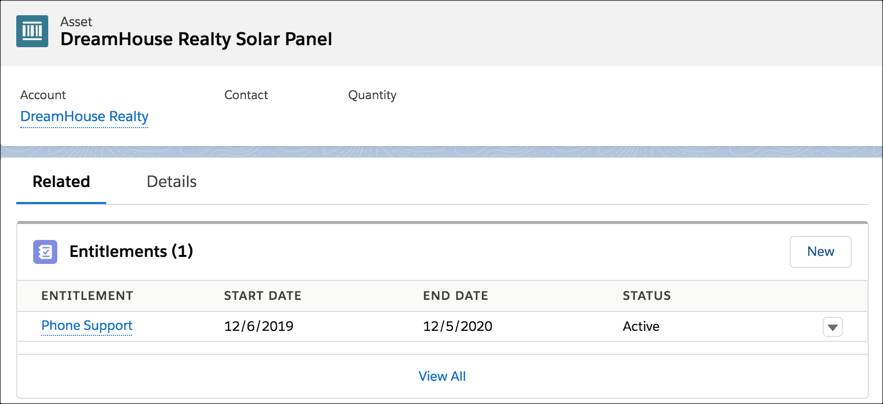Click the Asset record icon
883x404 pixels.
(x=33, y=31)
